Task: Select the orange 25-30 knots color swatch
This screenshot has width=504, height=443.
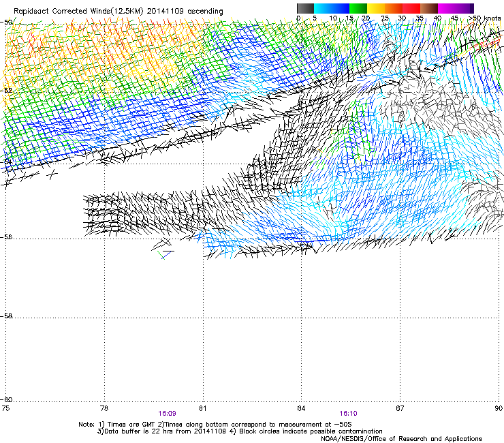Action: (394, 9)
